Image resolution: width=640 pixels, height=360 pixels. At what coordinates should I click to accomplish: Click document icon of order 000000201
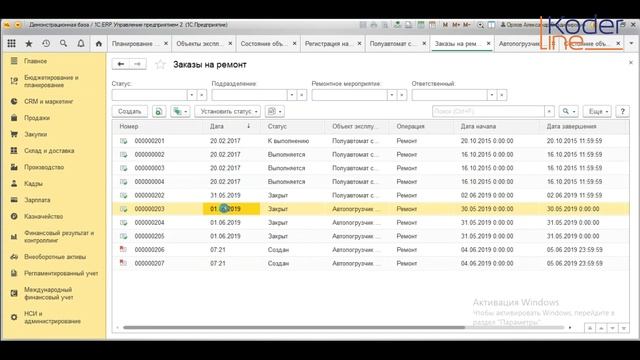click(x=123, y=141)
